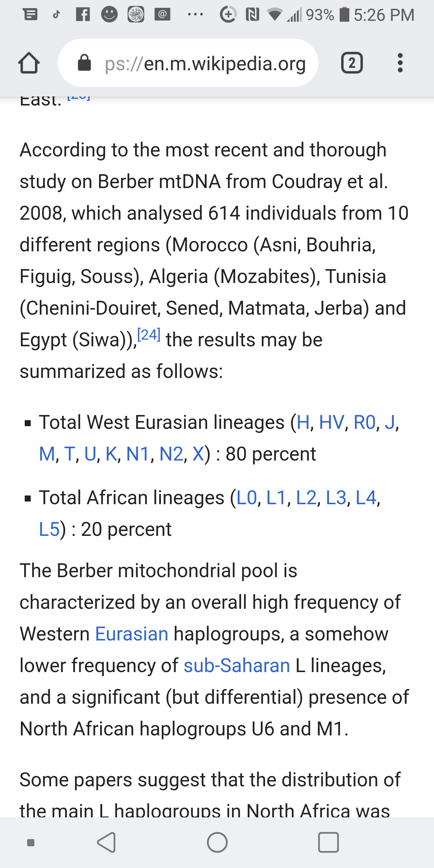Open the tab switcher showing 2 tabs
The image size is (434, 868).
[352, 63]
